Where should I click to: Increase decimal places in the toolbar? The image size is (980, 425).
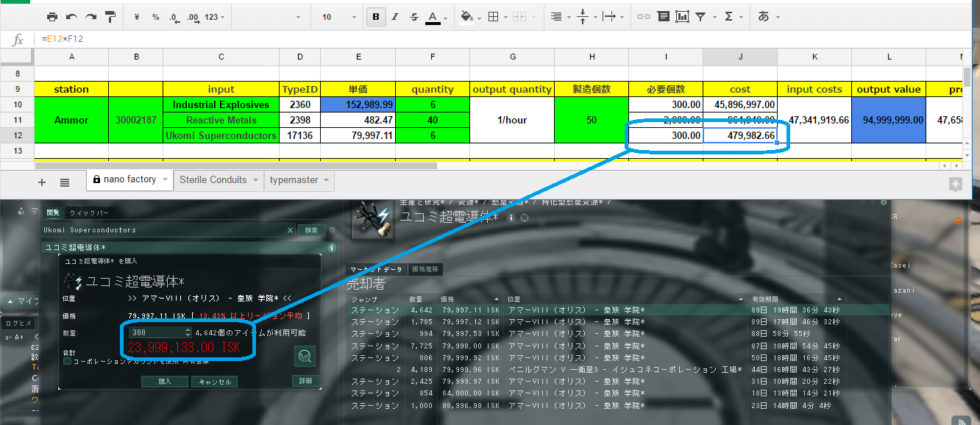(x=193, y=16)
